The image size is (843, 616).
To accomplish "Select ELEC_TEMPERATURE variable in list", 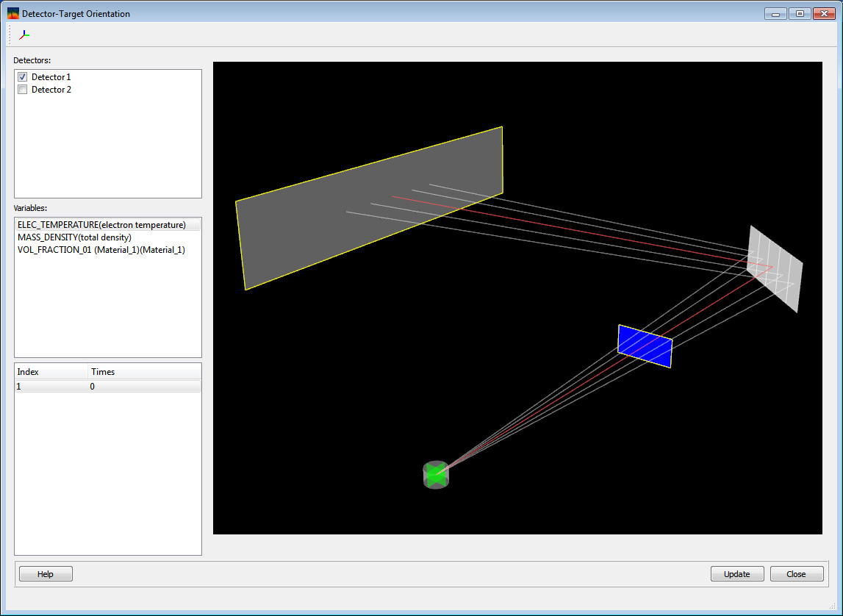I will (x=101, y=225).
